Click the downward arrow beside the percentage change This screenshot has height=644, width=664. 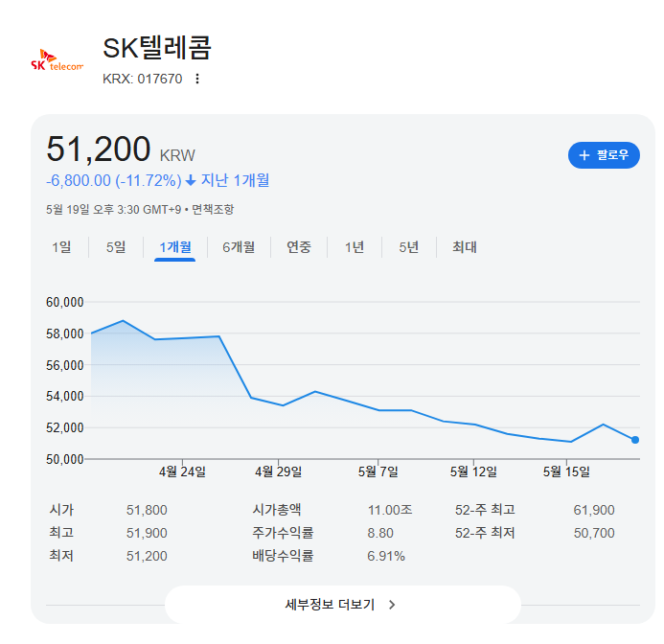(191, 181)
